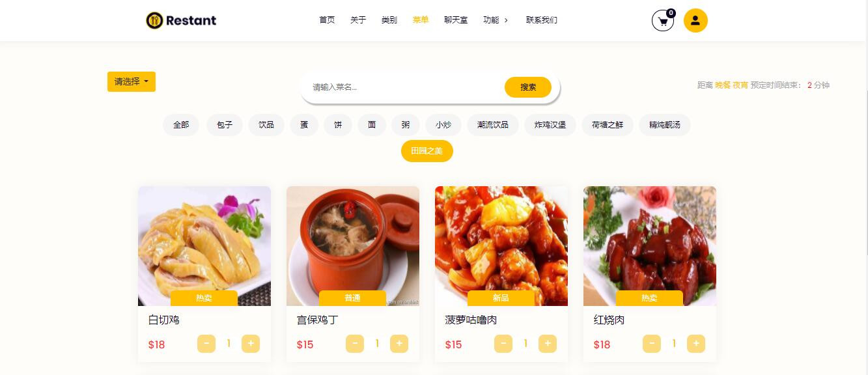868x375 pixels.
Task: Decrease quantity of 白切鸡 with minus
Action: (x=206, y=344)
